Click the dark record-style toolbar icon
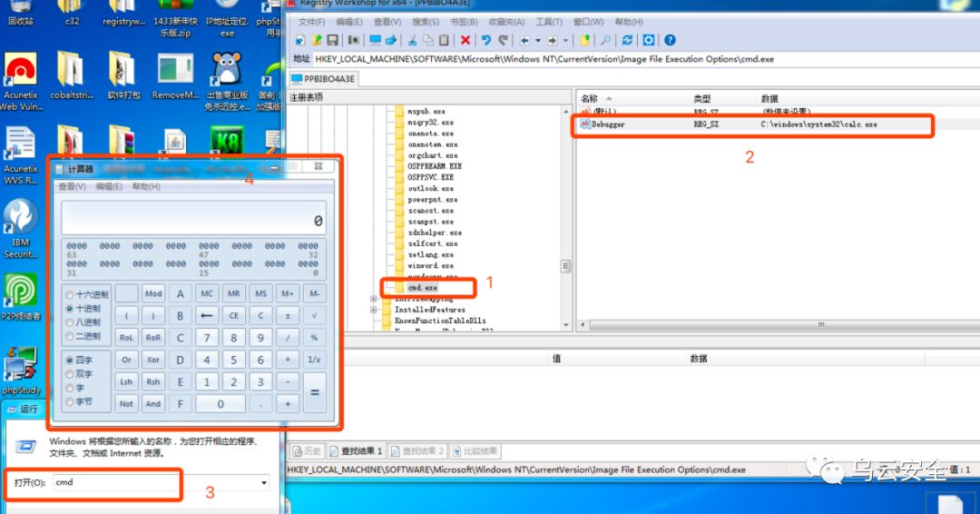Image resolution: width=980 pixels, height=514 pixels. pyautogui.click(x=353, y=40)
